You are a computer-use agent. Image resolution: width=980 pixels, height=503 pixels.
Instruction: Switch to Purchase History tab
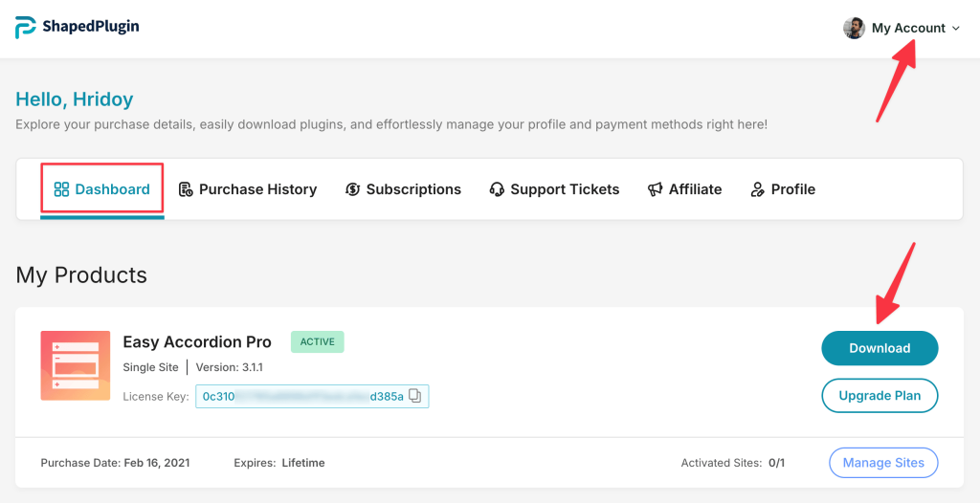pyautogui.click(x=248, y=189)
